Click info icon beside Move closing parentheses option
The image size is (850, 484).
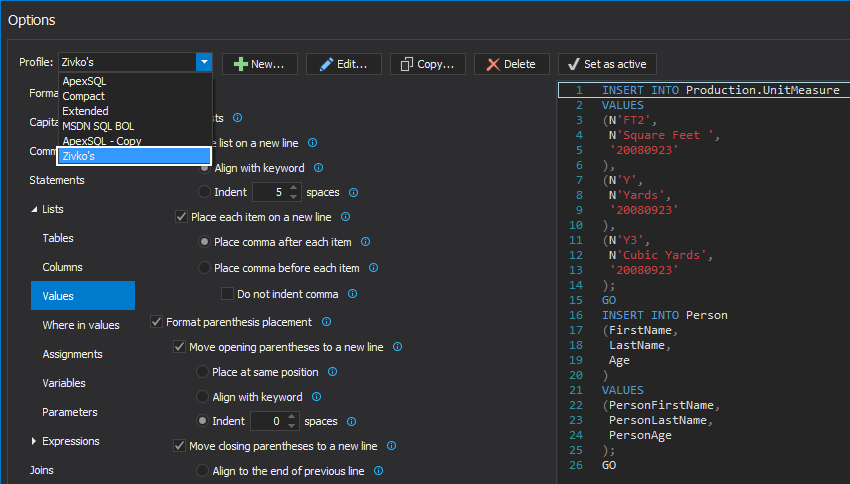pyautogui.click(x=391, y=446)
